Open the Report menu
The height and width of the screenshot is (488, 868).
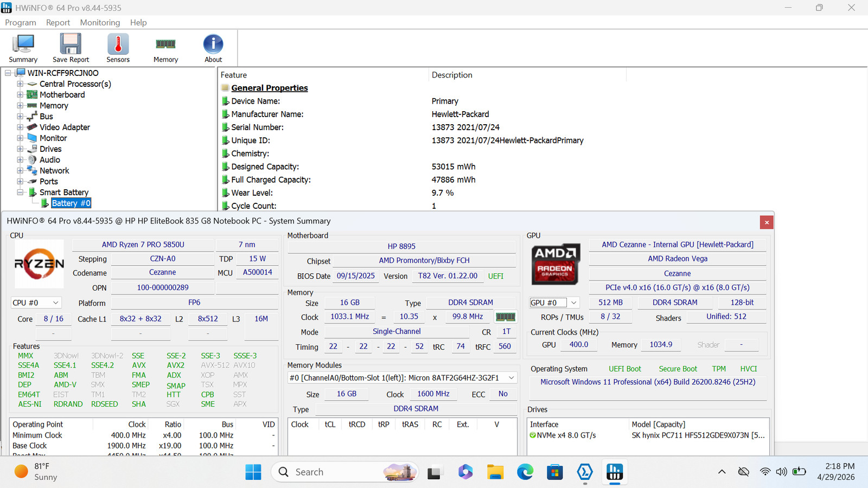(58, 22)
